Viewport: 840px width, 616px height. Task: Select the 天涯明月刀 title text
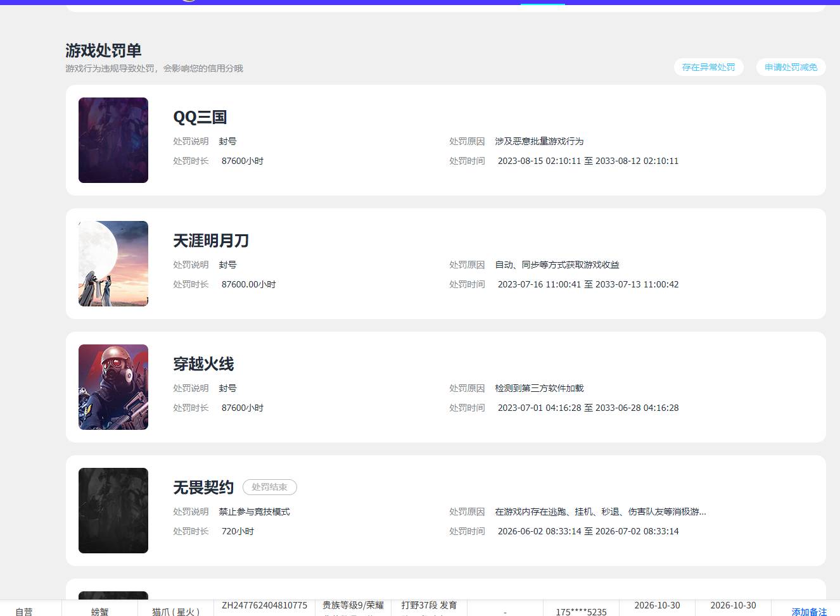coord(211,241)
